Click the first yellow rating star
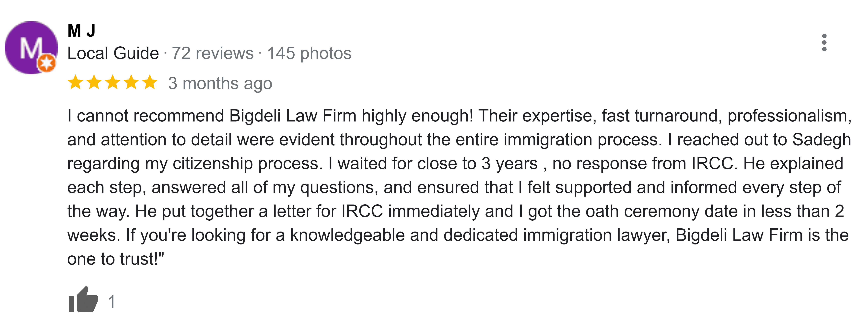Screen dimensions: 868x327 click(x=75, y=83)
